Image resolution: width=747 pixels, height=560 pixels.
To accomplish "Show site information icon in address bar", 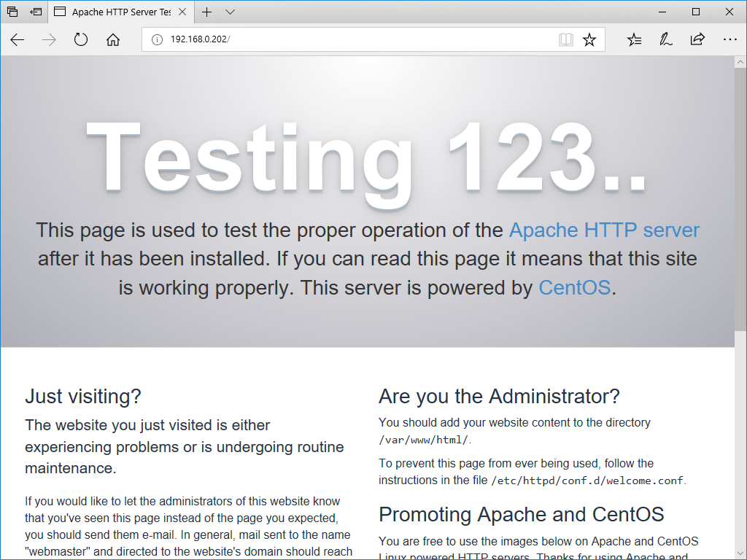I will (157, 39).
